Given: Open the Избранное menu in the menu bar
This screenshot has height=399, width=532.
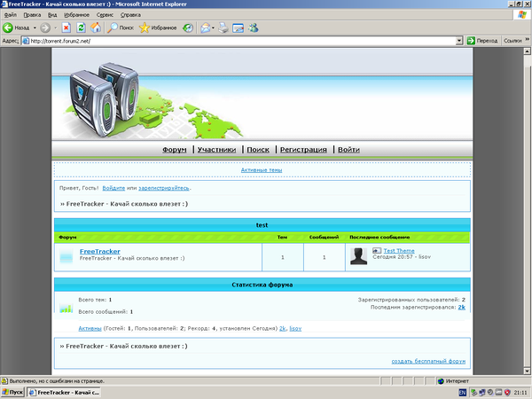Looking at the screenshot, I should [x=76, y=14].
